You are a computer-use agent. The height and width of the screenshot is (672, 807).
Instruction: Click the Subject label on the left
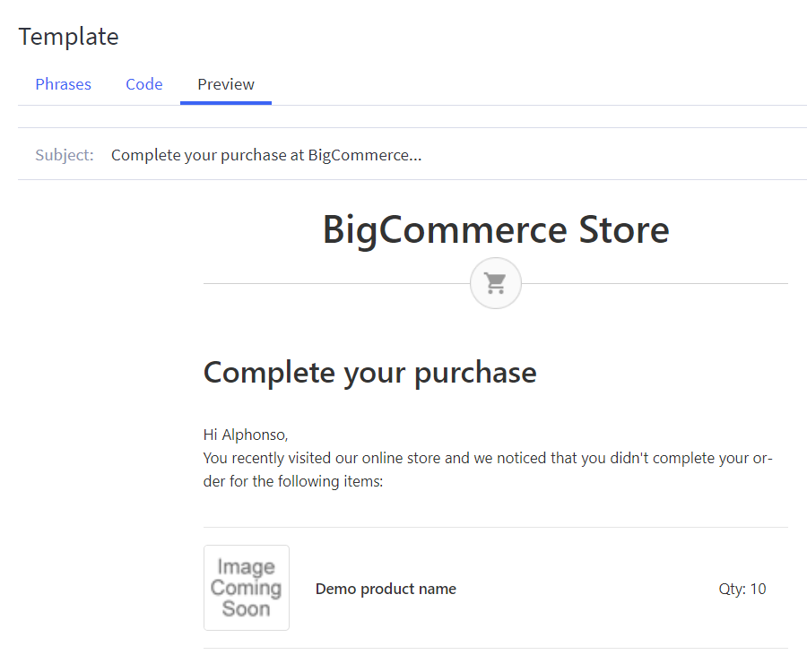(x=64, y=154)
